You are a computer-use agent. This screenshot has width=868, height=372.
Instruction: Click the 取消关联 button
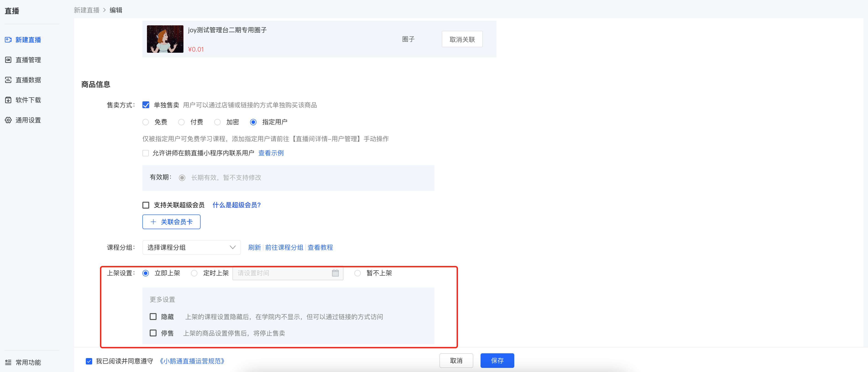coord(462,39)
